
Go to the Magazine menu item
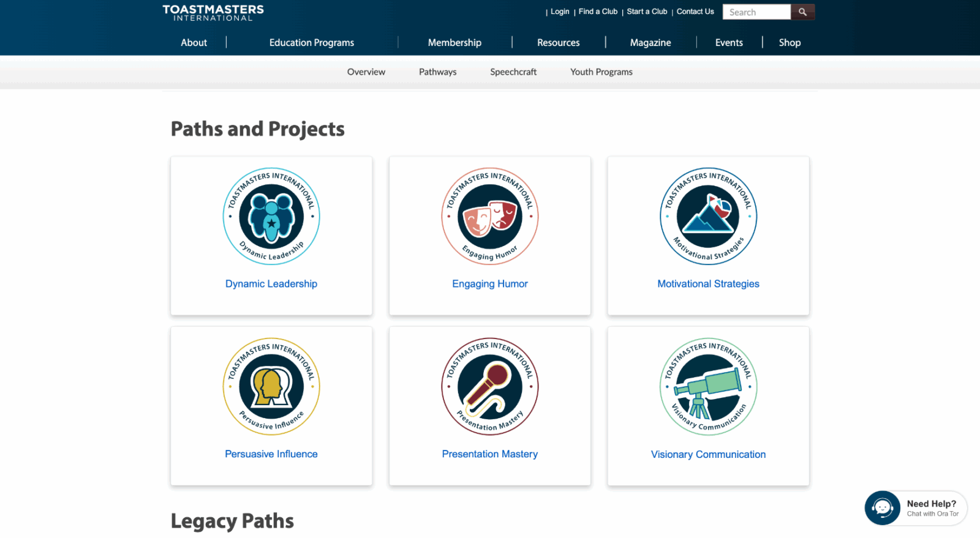point(650,43)
